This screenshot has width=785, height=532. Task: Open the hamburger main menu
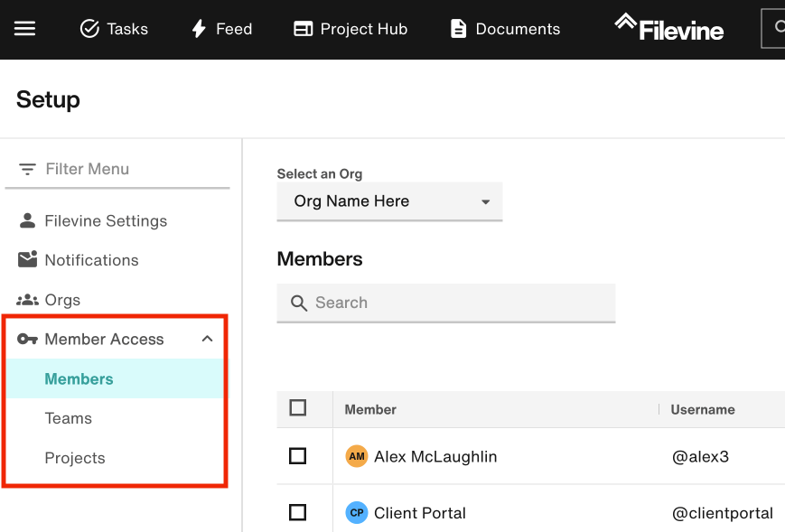24,29
